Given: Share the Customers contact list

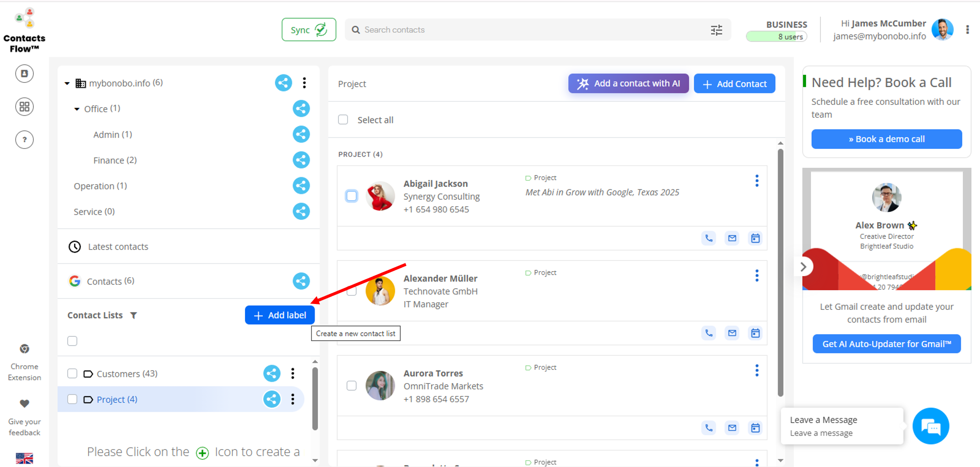Looking at the screenshot, I should pyautogui.click(x=272, y=374).
